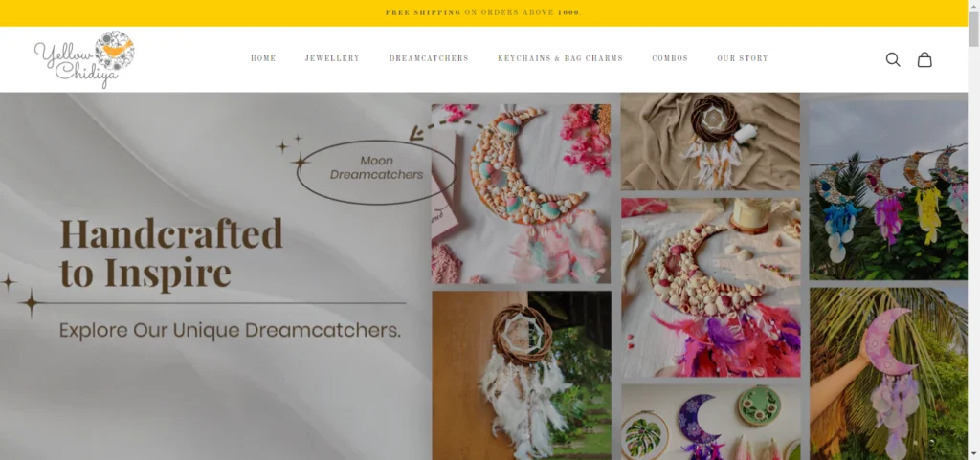Image resolution: width=980 pixels, height=460 pixels.
Task: Open the hanging colorful moon dreamcatchers photo
Action: click(x=888, y=190)
